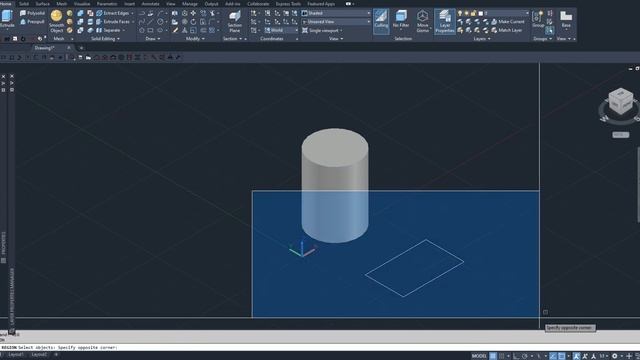Open workspace switching gear in status bar

coord(614,356)
